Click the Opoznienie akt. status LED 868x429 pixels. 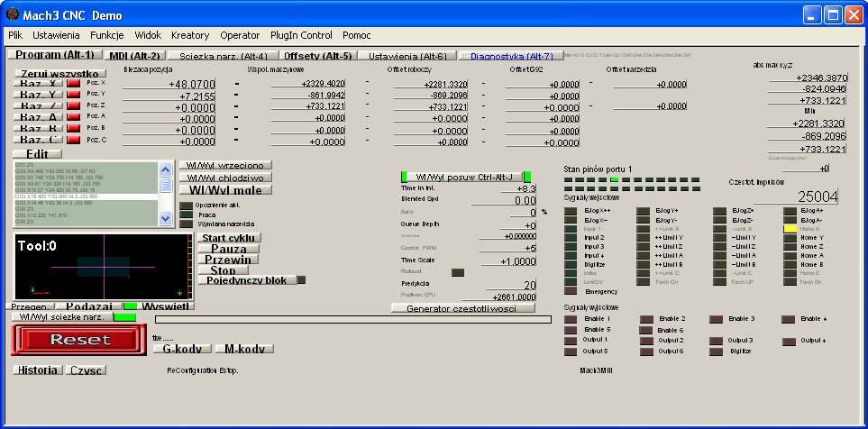click(186, 205)
